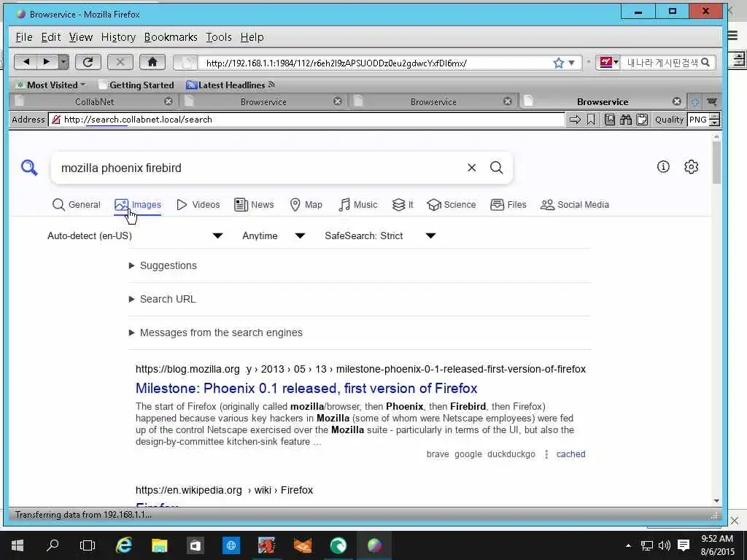Screen dimensions: 747x560
Task: Click the Browservice find binoculars icon
Action: tap(625, 120)
